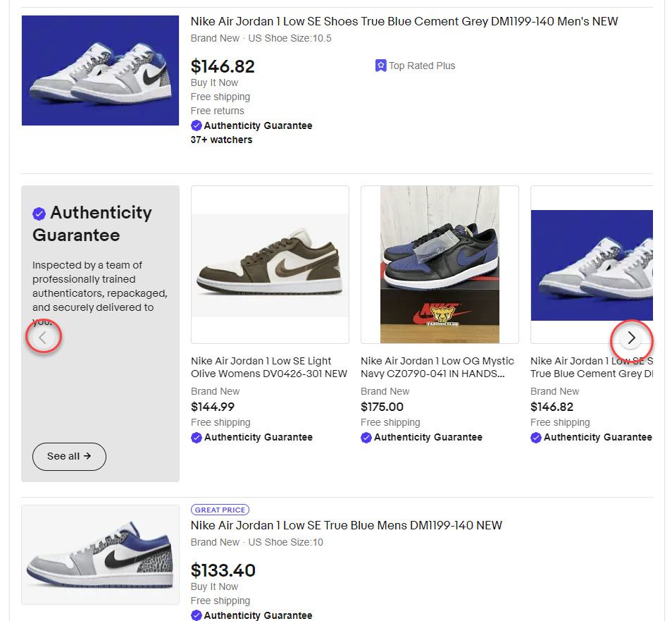Click the $146.82 price in the carousel
Viewport: 672px width, 621px height.
click(552, 407)
